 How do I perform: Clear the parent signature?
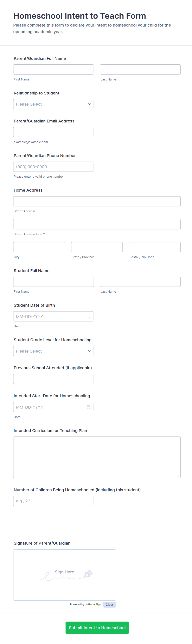(109, 604)
